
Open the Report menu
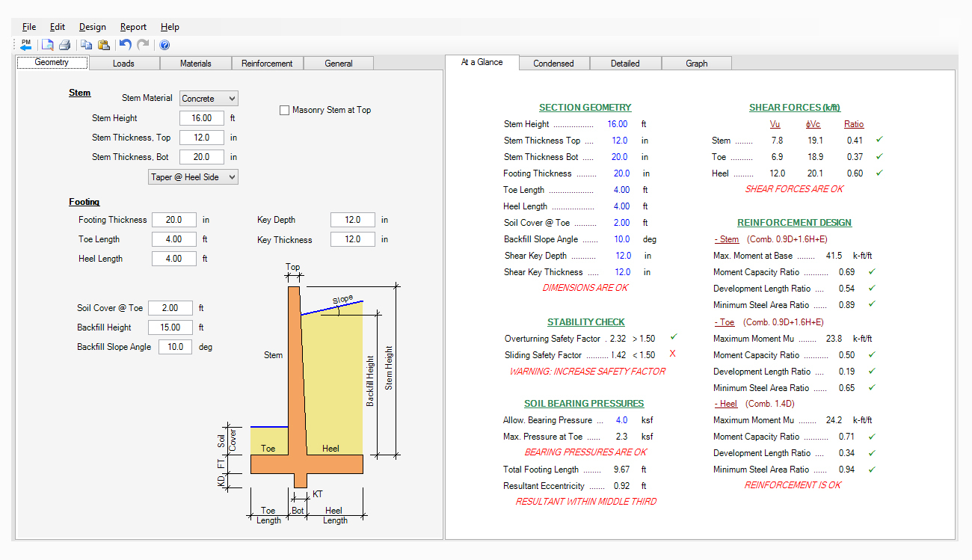[133, 27]
